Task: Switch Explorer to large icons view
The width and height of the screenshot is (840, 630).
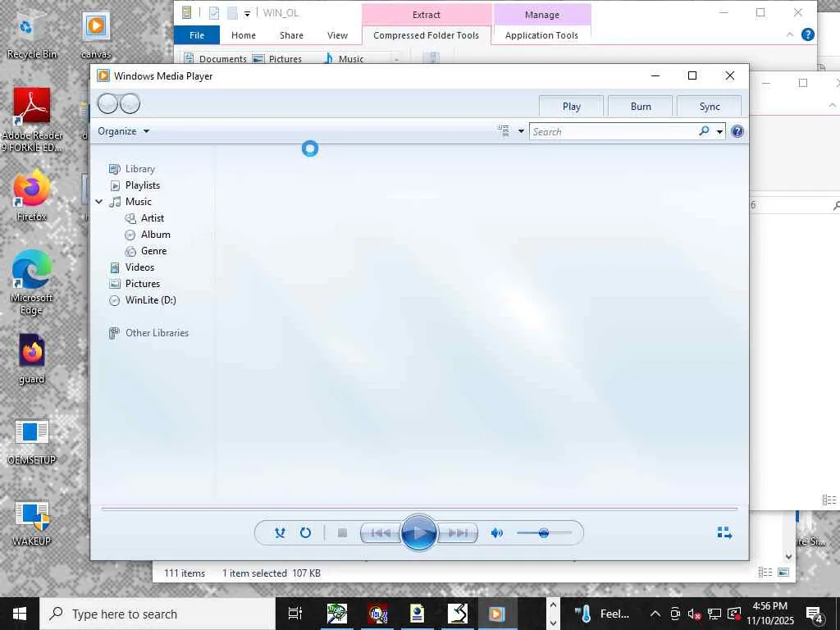Action: pos(783,572)
